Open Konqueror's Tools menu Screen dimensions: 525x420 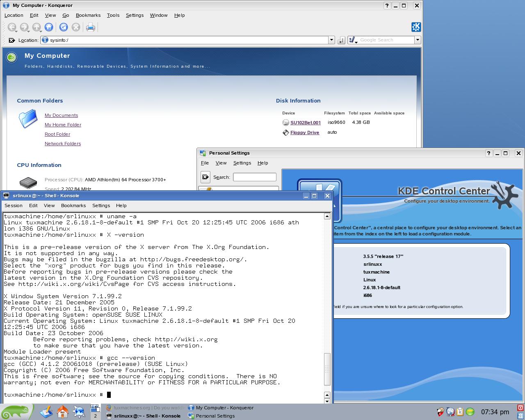coord(113,15)
